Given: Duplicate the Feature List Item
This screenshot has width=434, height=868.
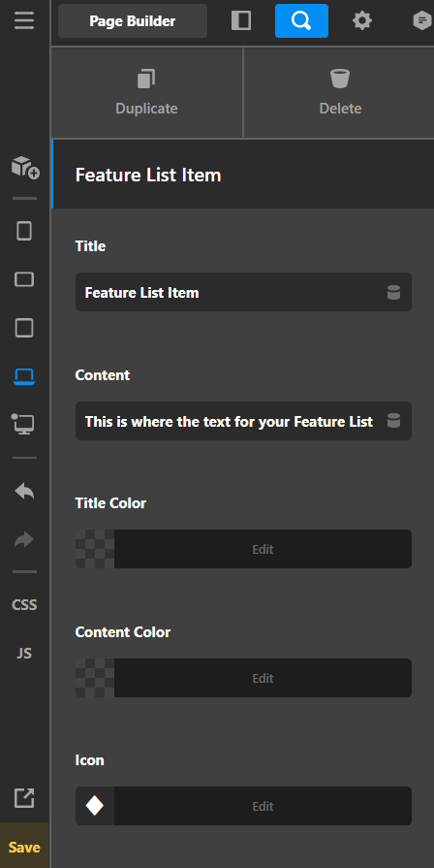Looking at the screenshot, I should (x=146, y=92).
